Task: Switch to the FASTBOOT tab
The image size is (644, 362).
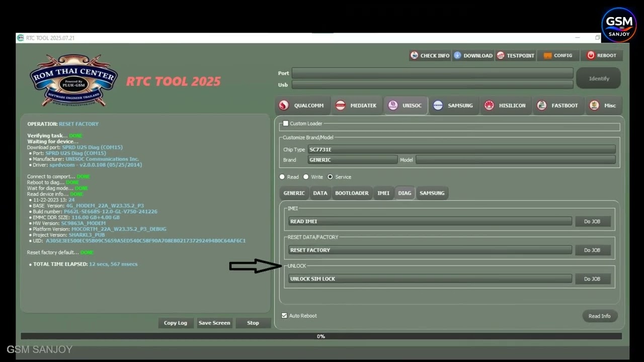Action: [x=558, y=106]
